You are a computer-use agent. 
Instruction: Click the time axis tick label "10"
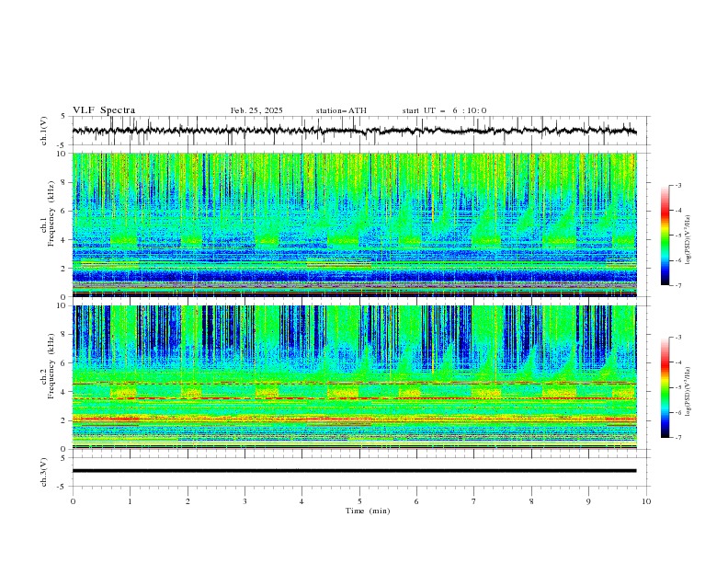646,501
